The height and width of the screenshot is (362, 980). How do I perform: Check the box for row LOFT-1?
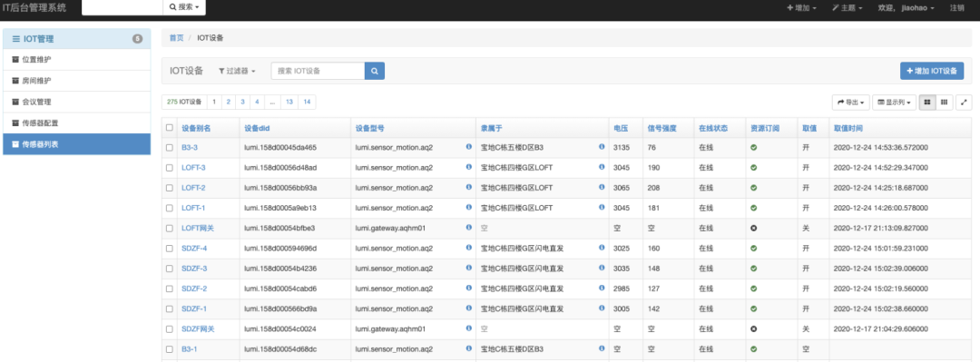(170, 208)
